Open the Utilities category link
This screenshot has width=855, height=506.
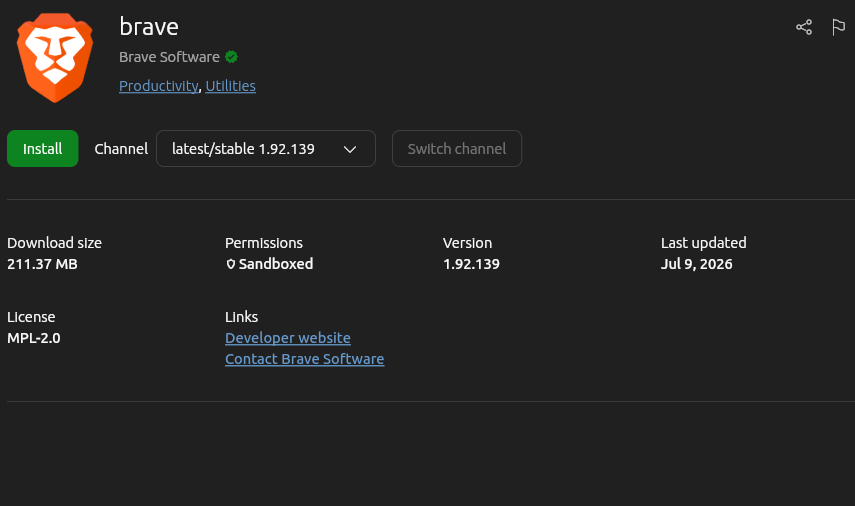tap(231, 86)
